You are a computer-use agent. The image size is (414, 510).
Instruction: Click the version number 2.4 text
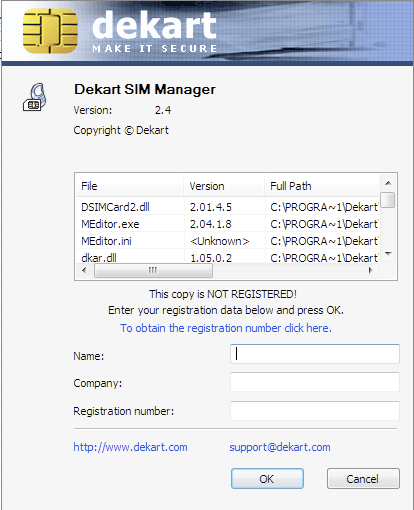tap(163, 110)
